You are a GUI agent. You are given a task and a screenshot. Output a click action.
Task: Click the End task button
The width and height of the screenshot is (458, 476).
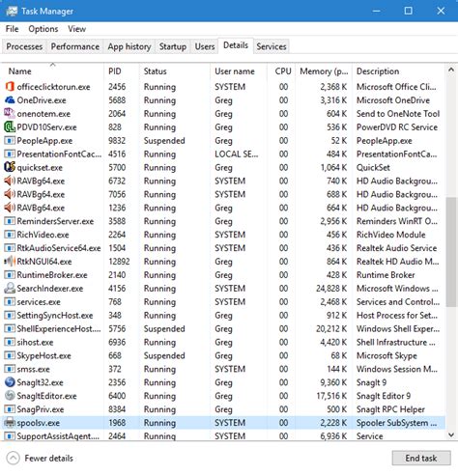421,458
